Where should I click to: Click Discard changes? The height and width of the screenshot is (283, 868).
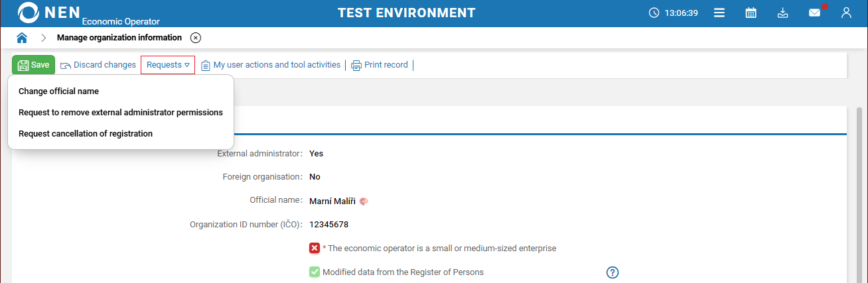(98, 65)
